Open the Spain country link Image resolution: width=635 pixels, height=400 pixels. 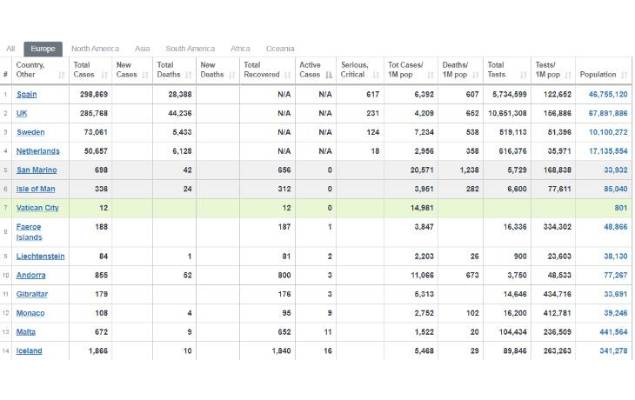pyautogui.click(x=28, y=94)
